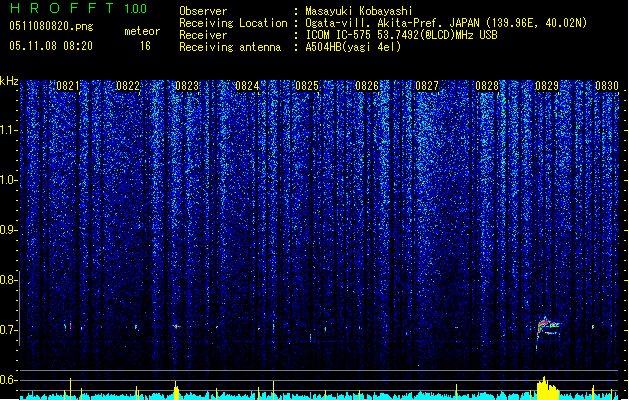Click the 'meteor' label
The width and height of the screenshot is (629, 400).
(x=142, y=31)
